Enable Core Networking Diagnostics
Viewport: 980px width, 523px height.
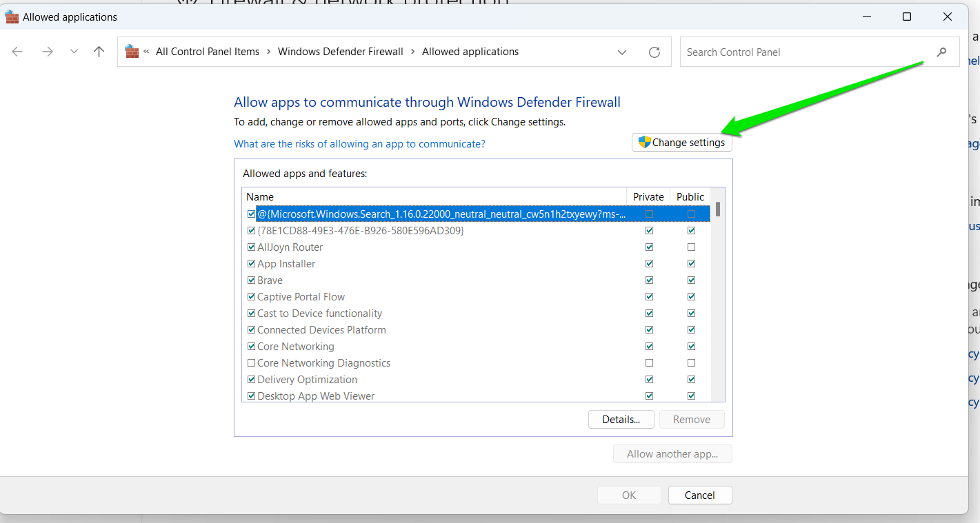[x=251, y=362]
